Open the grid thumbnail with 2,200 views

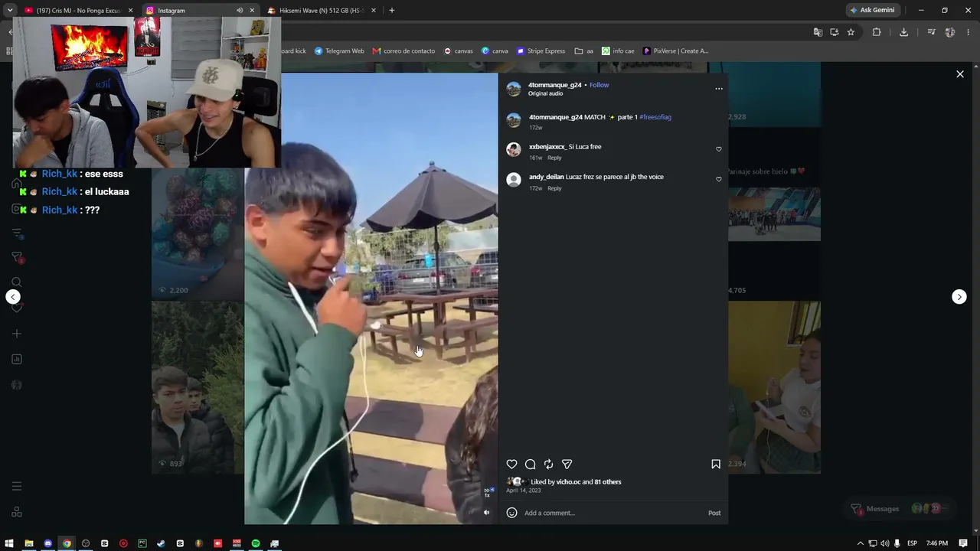198,233
